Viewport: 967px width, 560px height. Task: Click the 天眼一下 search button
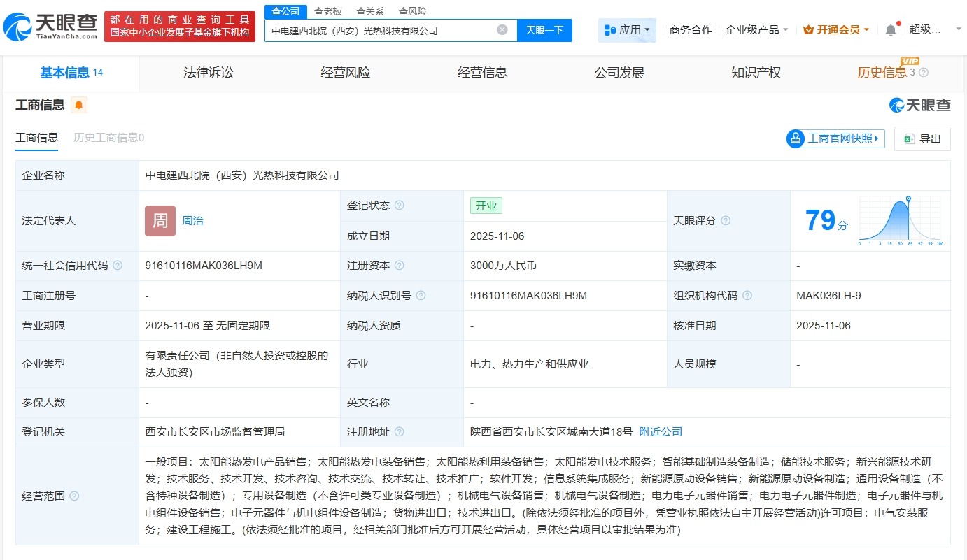point(545,29)
